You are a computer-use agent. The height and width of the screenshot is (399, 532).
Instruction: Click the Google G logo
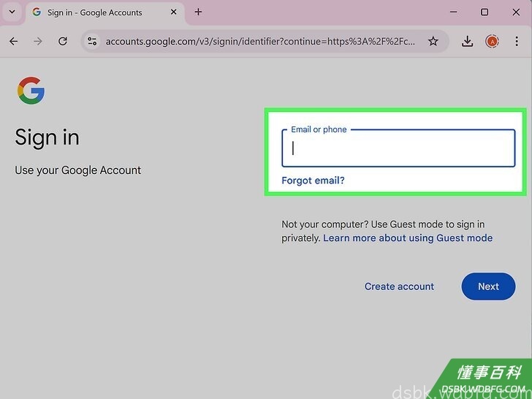[x=31, y=91]
